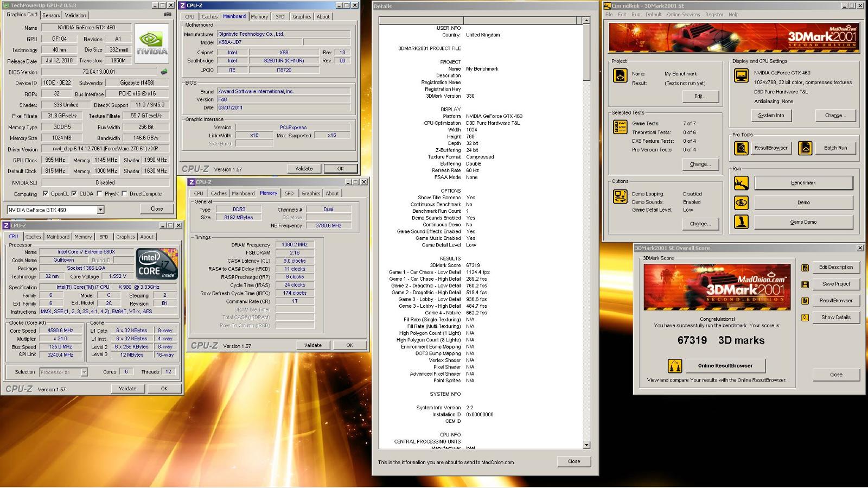Click Close in the GPU-Z window

(157, 209)
